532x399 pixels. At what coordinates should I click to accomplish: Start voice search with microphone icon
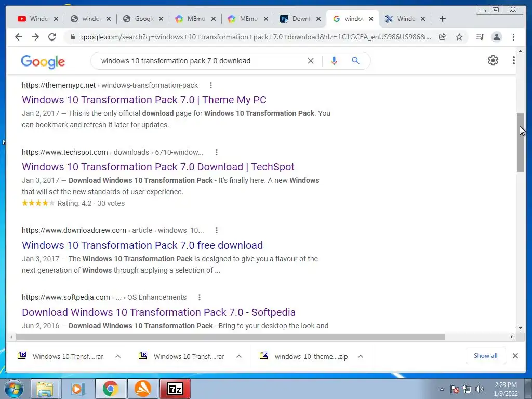334,61
